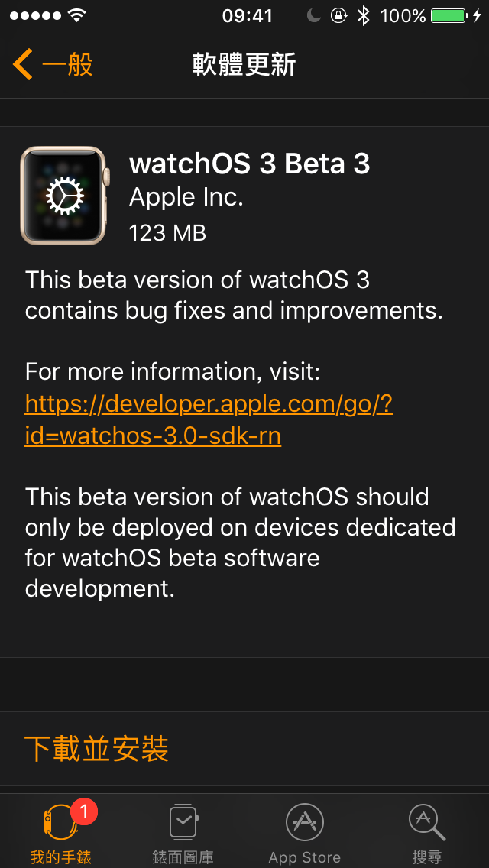Tap the Do Not Disturb moon icon

click(x=314, y=16)
